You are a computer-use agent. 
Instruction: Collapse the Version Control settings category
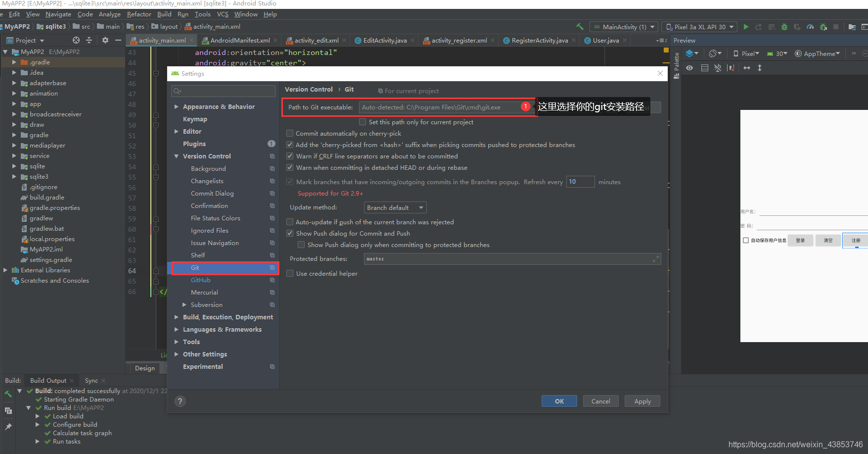click(x=176, y=156)
